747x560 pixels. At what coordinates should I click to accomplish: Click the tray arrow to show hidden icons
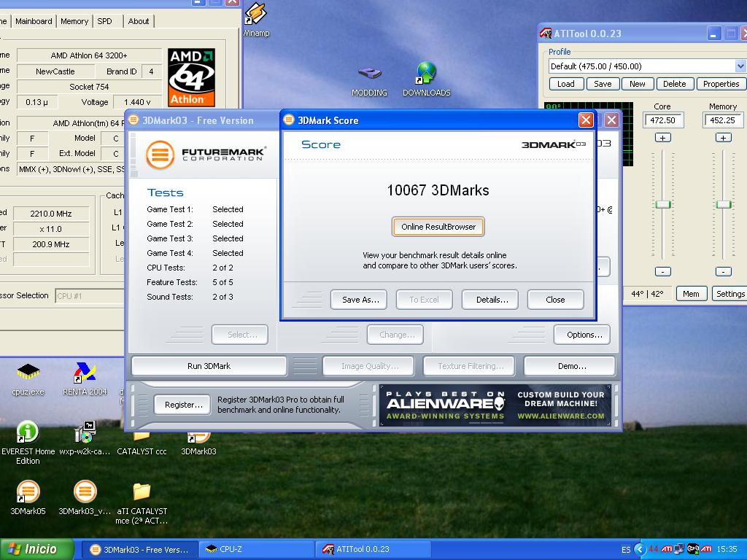(x=640, y=549)
